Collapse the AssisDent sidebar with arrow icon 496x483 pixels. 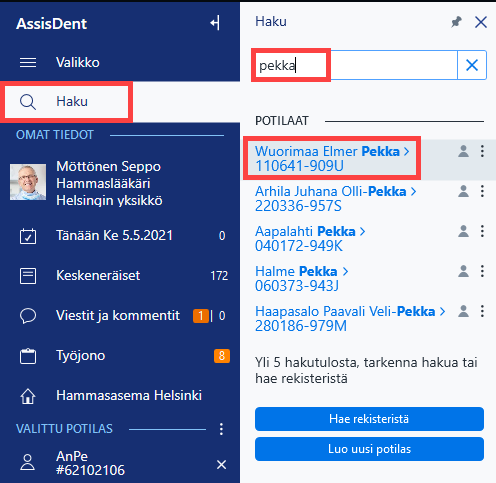point(215,23)
